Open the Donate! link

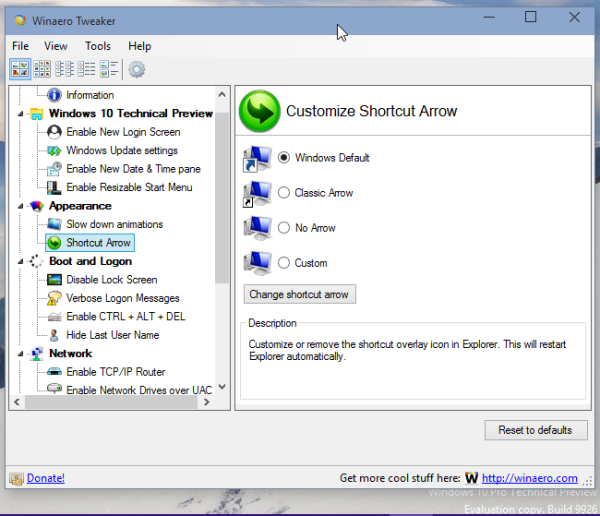click(46, 478)
